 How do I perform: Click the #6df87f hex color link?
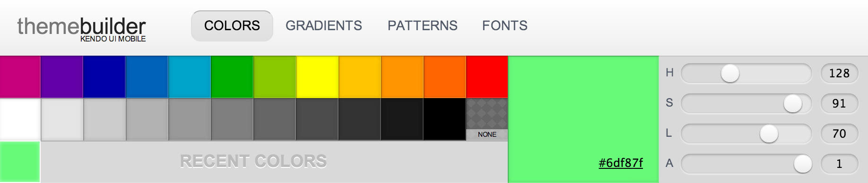click(620, 163)
